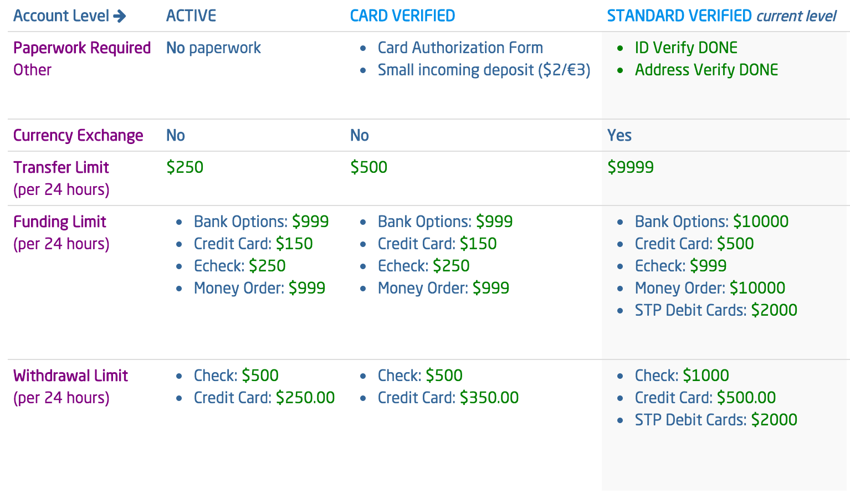Viewport: 850px width, 504px height.
Task: Select the STANDARD VERIFIED level heading
Action: [x=679, y=16]
